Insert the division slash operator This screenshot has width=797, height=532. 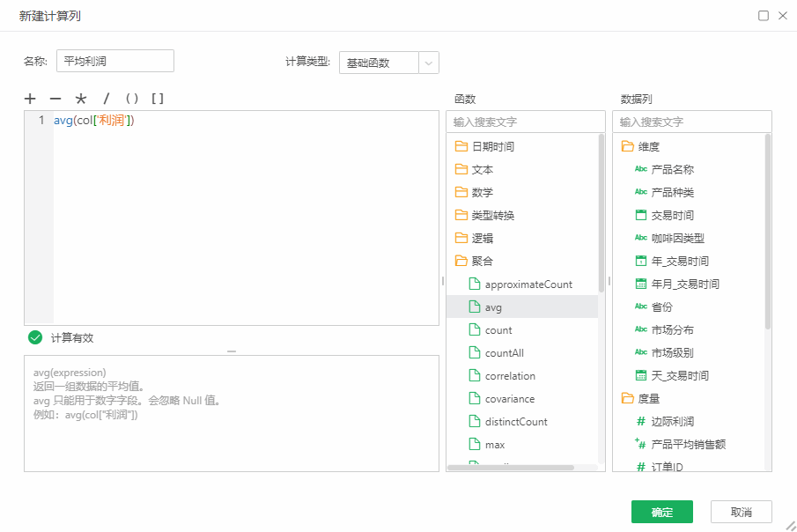click(107, 99)
